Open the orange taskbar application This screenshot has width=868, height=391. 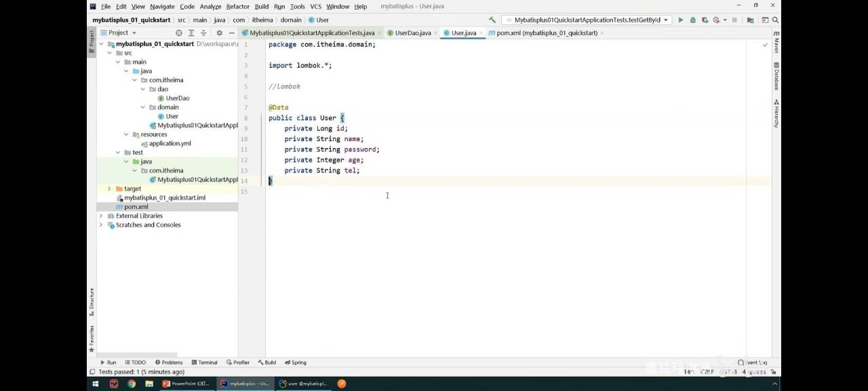pyautogui.click(x=342, y=384)
